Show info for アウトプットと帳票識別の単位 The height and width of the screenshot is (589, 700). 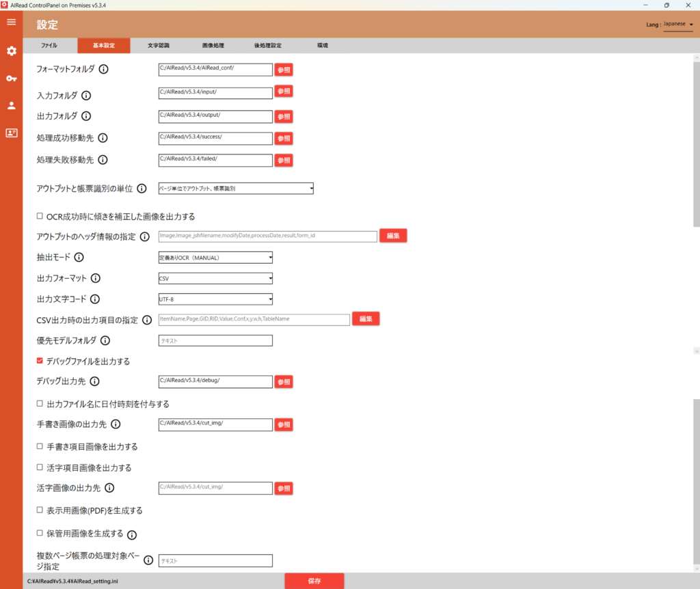tap(142, 189)
